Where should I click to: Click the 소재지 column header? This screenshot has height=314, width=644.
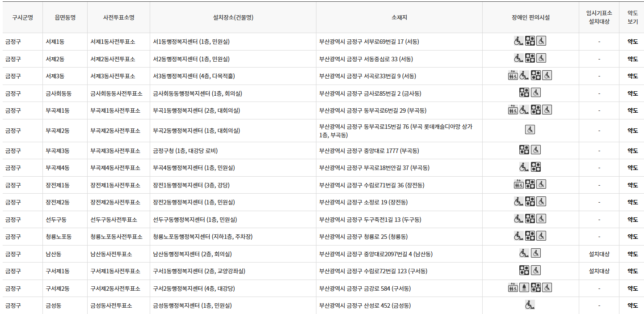coord(400,17)
